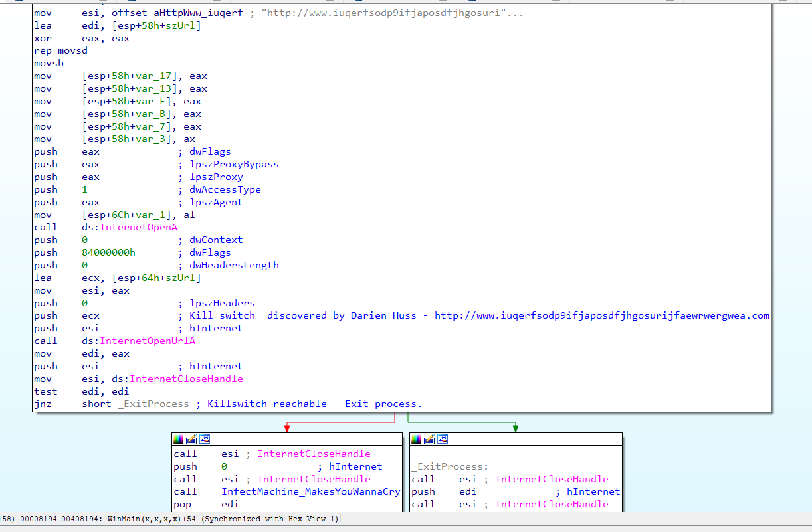Click group nodes icon on _ExitProcess block

(x=443, y=439)
